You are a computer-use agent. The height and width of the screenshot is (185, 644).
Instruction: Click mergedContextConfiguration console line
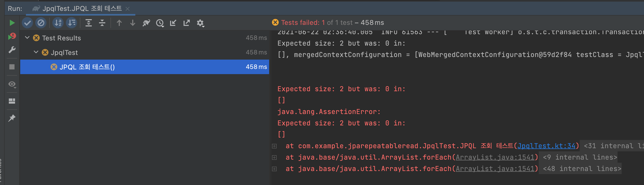point(461,55)
